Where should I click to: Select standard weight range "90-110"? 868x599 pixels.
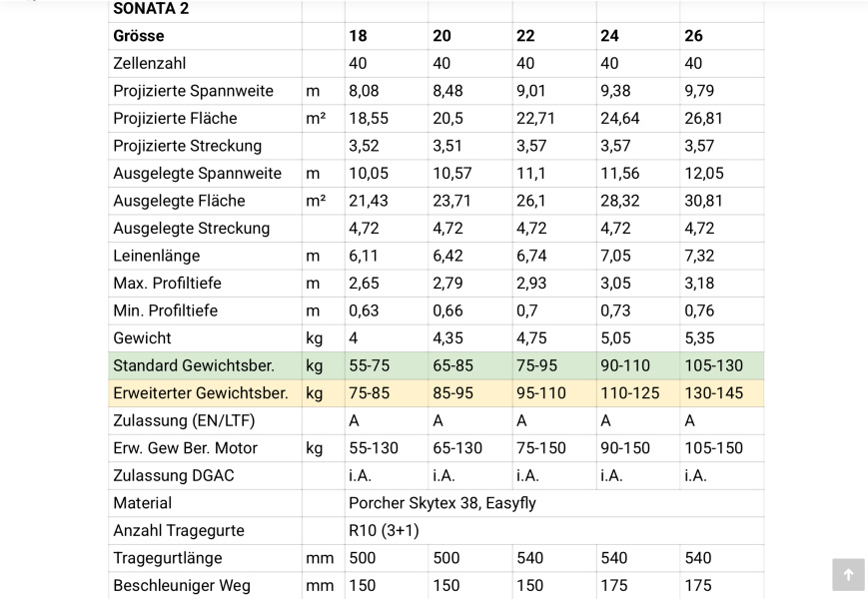[625, 365]
